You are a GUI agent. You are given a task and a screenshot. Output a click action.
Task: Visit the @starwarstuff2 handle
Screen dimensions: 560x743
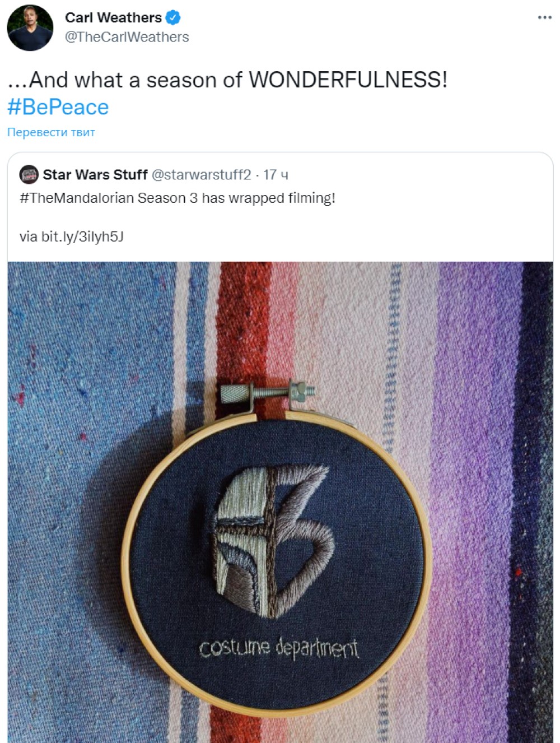[202, 175]
